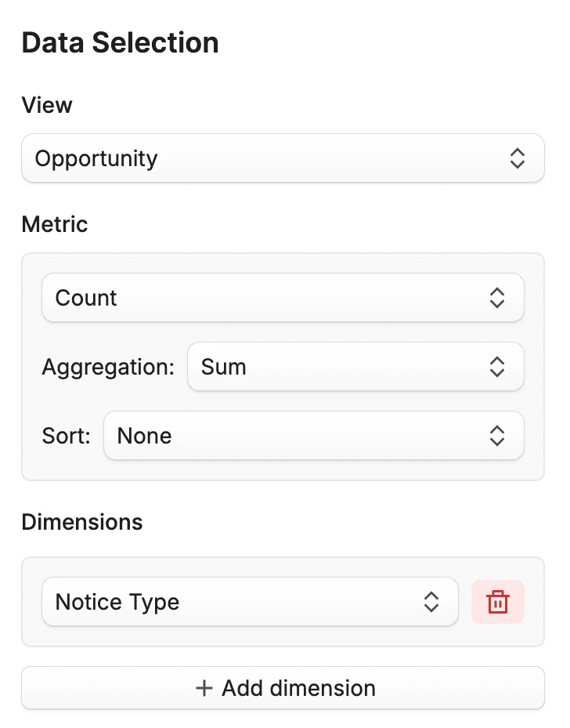
Task: Click the Data Selection heading
Action: point(120,43)
